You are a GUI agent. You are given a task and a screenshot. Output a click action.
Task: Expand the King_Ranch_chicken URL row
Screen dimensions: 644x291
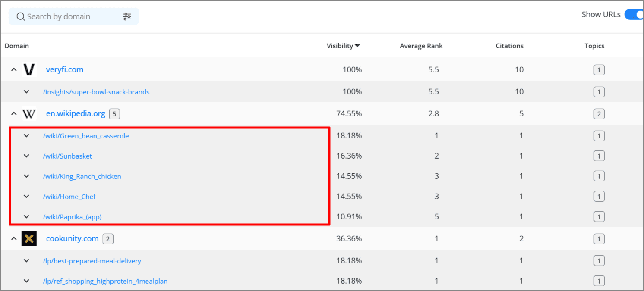point(26,176)
